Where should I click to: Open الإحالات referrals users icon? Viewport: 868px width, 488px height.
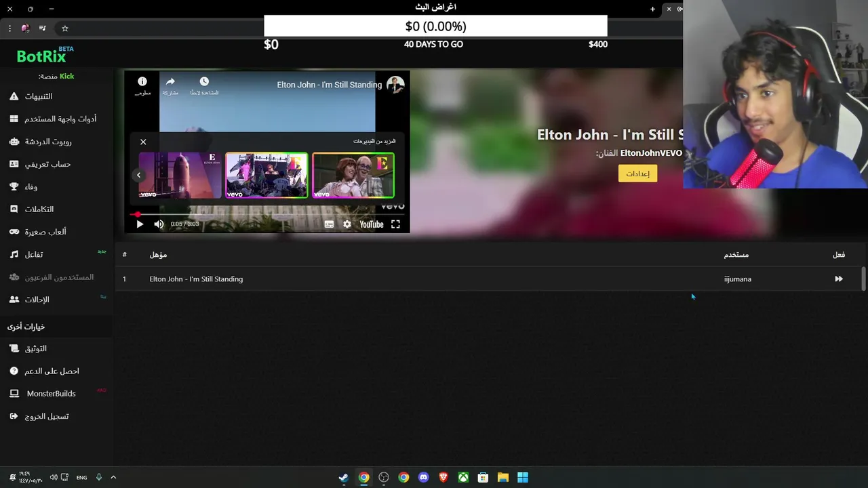[14, 299]
